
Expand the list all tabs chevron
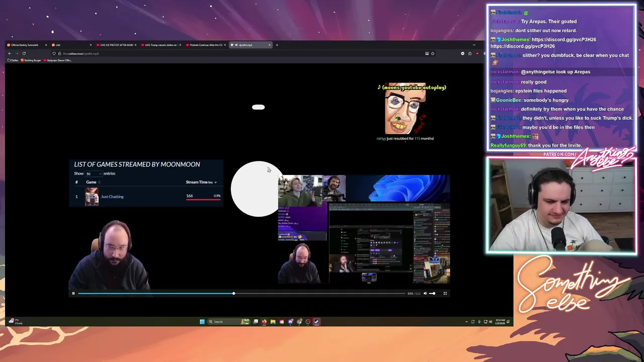point(474,45)
